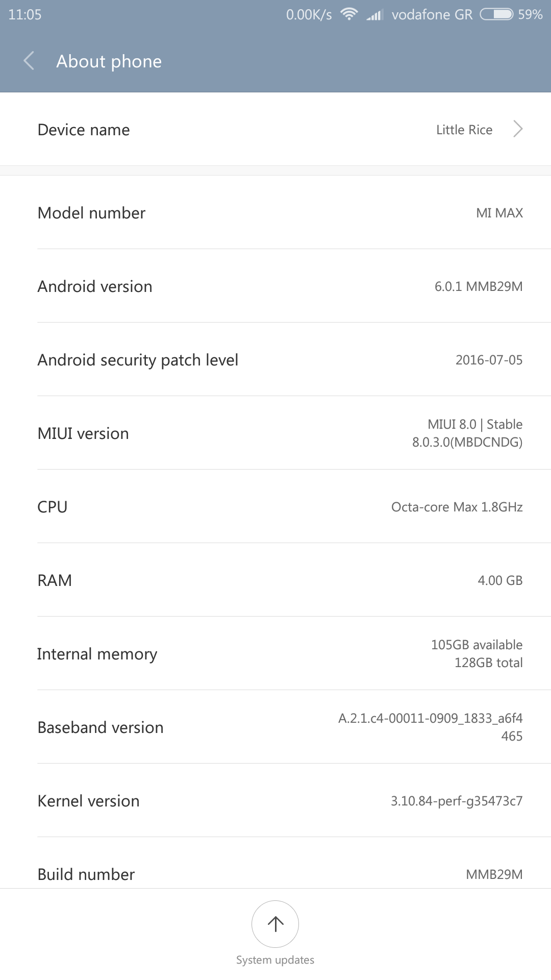Tap the battery indicator icon
551x980 pixels.
pyautogui.click(x=496, y=14)
